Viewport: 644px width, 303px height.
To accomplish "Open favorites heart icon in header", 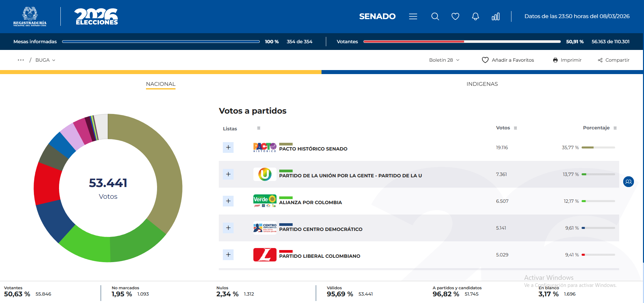I will 455,16.
